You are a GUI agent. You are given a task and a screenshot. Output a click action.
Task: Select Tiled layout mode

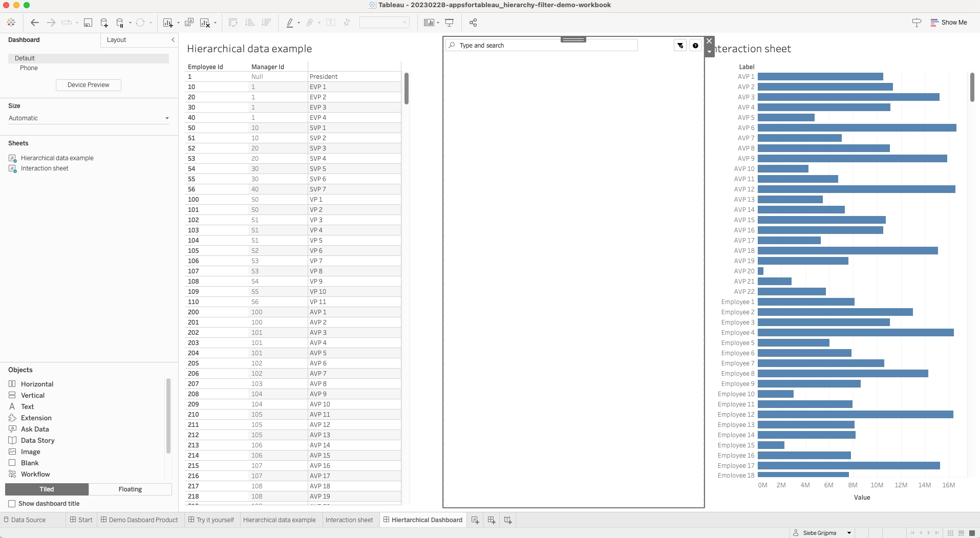[47, 489]
